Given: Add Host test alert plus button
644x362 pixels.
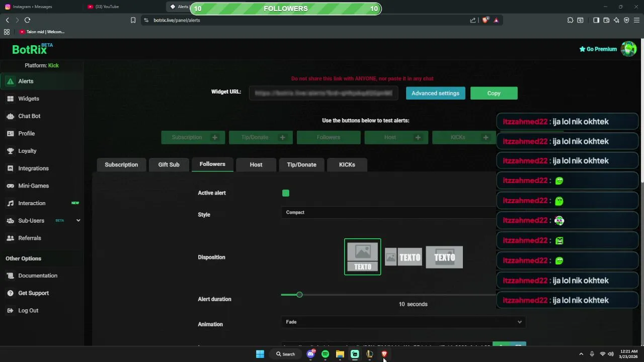Looking at the screenshot, I should (418, 137).
